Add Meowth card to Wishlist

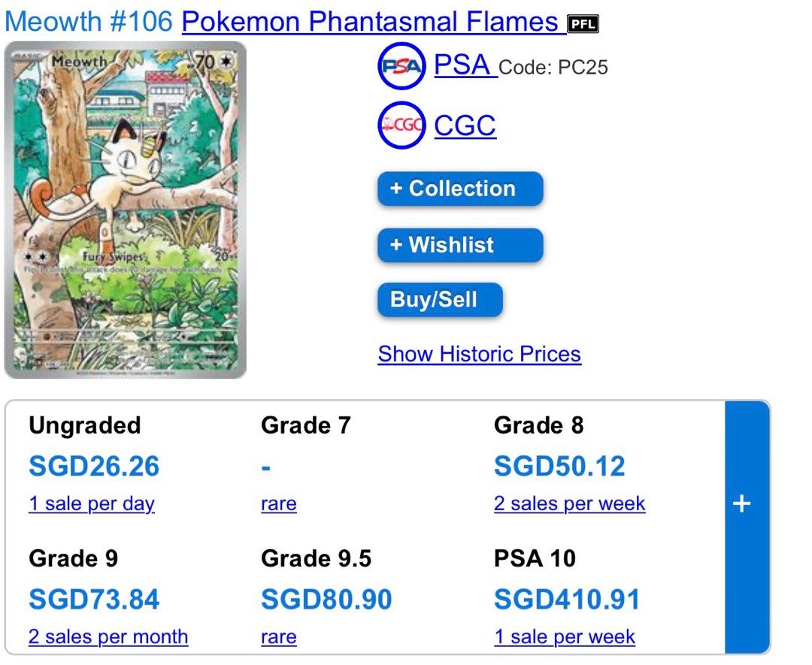pos(459,245)
